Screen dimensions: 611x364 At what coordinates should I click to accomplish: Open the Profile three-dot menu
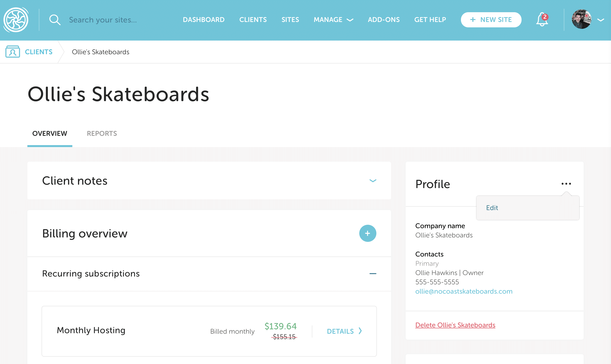pos(566,184)
